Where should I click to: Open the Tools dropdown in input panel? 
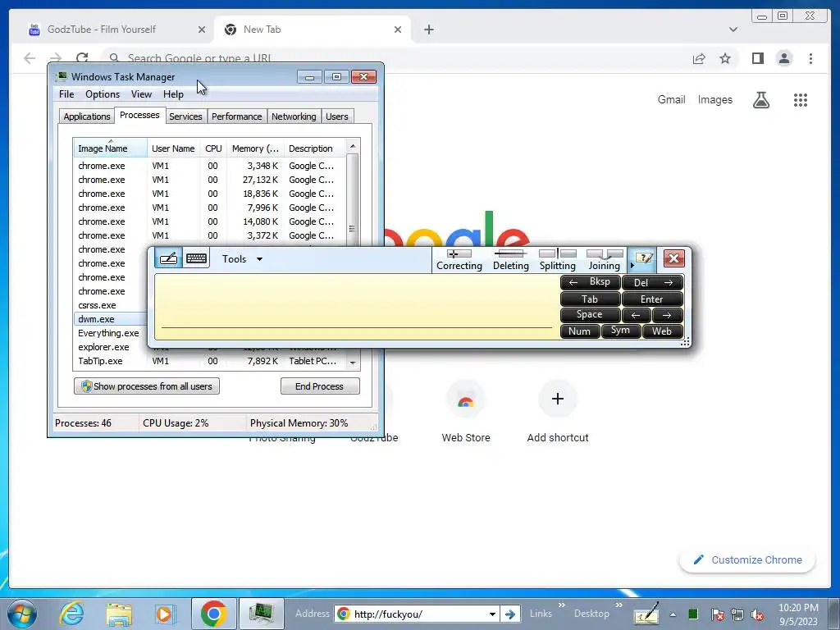[x=242, y=258]
